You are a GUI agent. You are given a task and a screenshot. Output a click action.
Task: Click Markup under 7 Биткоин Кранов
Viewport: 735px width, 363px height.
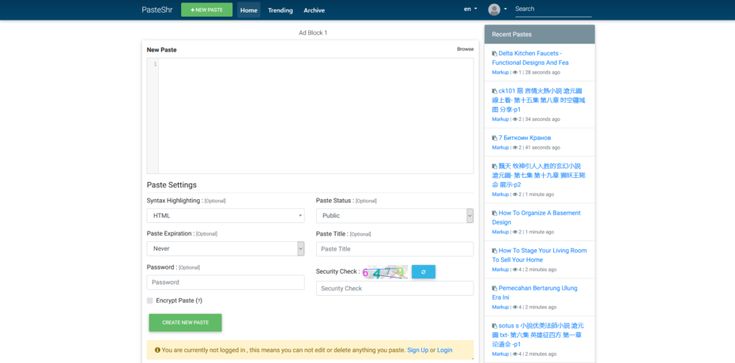pos(500,147)
